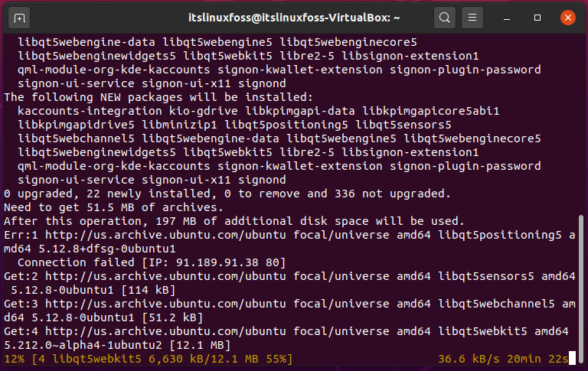
Task: Click the 'Get:4' libqt5webkit5 line
Action: (x=286, y=331)
